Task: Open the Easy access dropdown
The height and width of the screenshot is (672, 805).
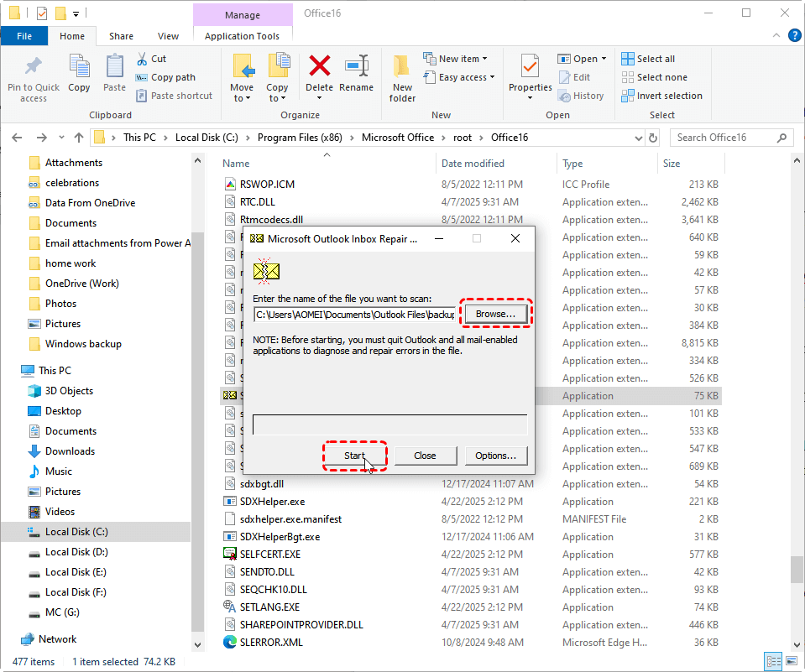Action: (467, 77)
